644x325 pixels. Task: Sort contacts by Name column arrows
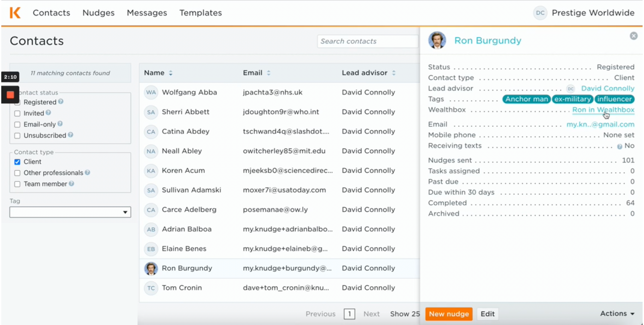point(171,73)
